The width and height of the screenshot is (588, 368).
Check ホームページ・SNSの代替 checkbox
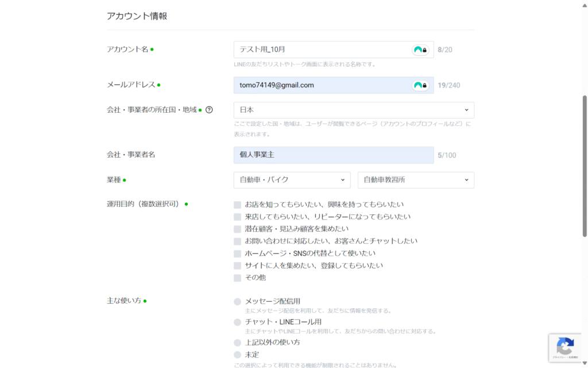[x=238, y=254]
